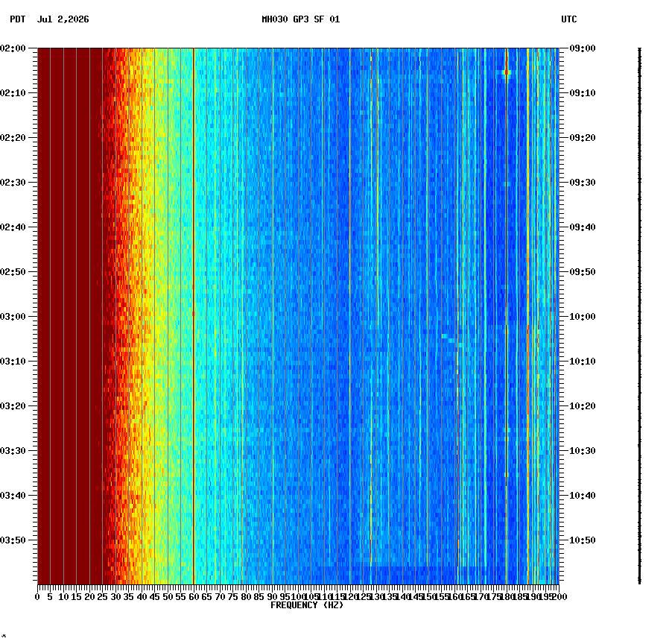This screenshot has width=672, height=644.
Task: Click the '5' frequency axis label
Action: pyautogui.click(x=51, y=597)
